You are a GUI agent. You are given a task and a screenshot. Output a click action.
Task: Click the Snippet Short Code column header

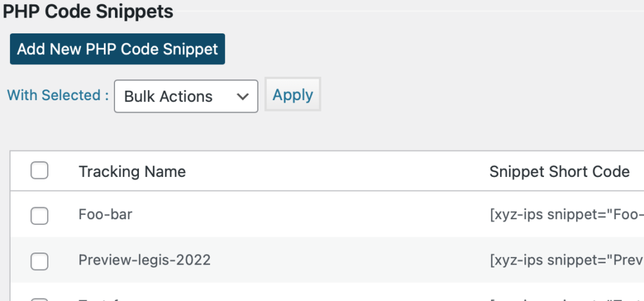click(559, 171)
